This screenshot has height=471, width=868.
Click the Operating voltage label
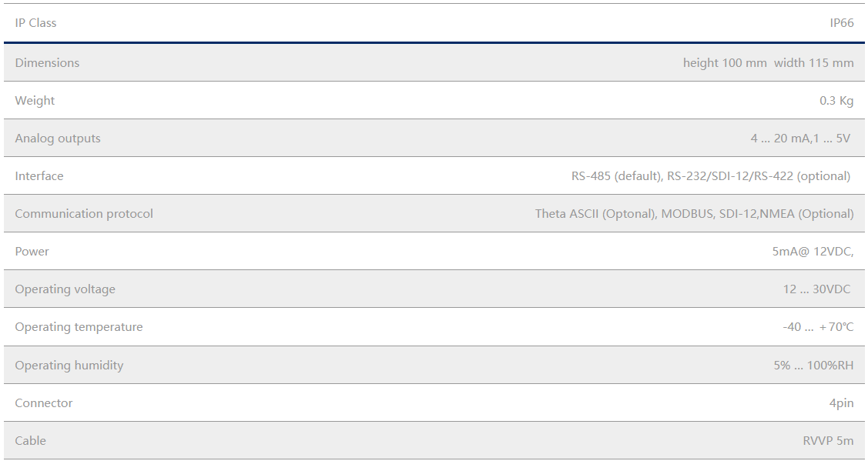[x=65, y=289]
